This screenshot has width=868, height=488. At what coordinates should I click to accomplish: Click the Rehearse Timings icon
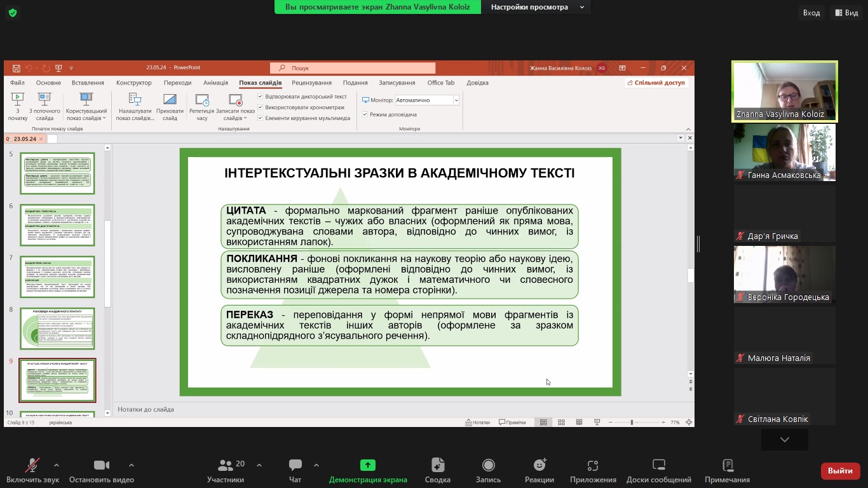pos(202,99)
